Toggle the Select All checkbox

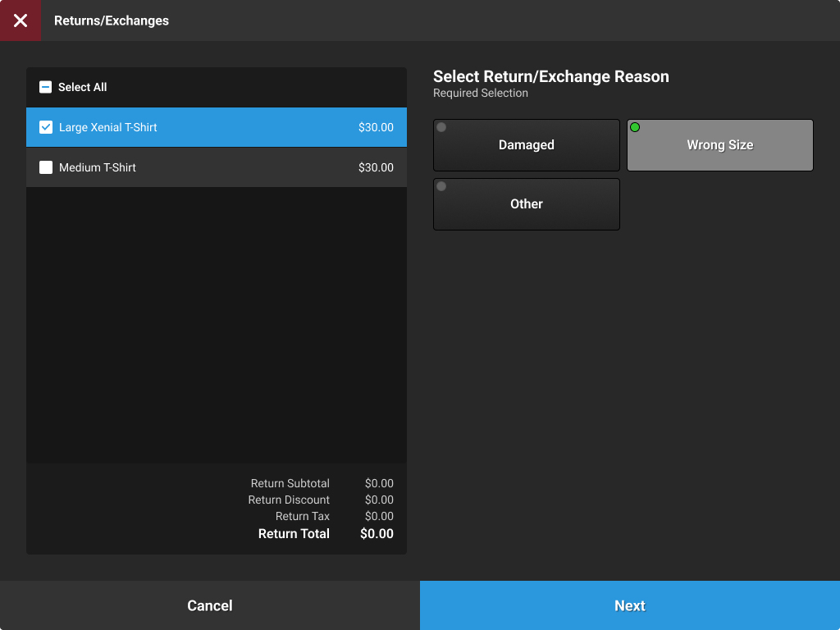click(45, 87)
